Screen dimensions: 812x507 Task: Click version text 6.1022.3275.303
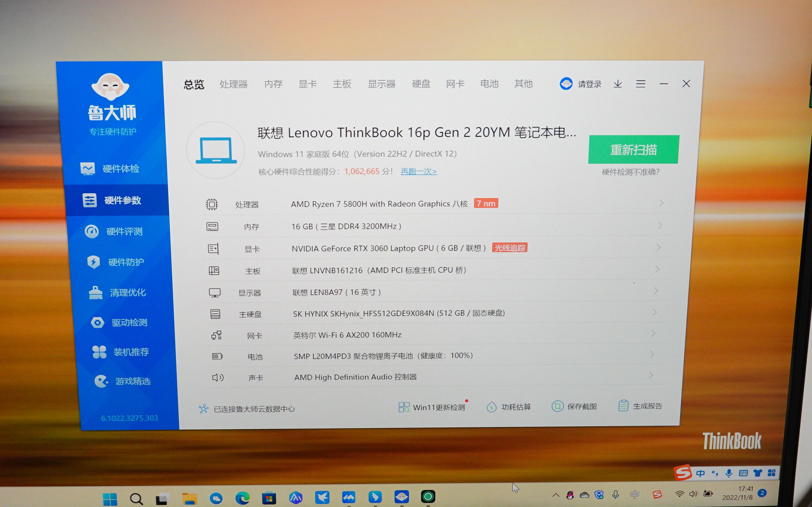click(130, 418)
